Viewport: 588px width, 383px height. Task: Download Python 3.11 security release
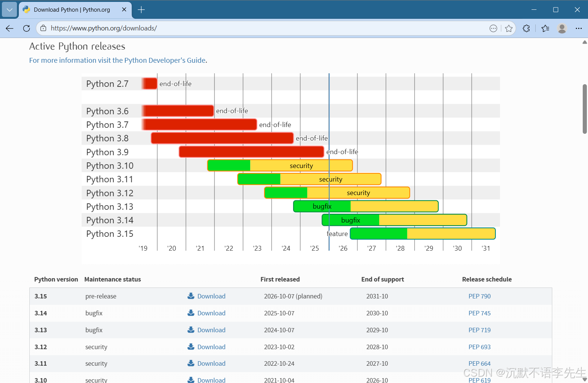point(211,363)
